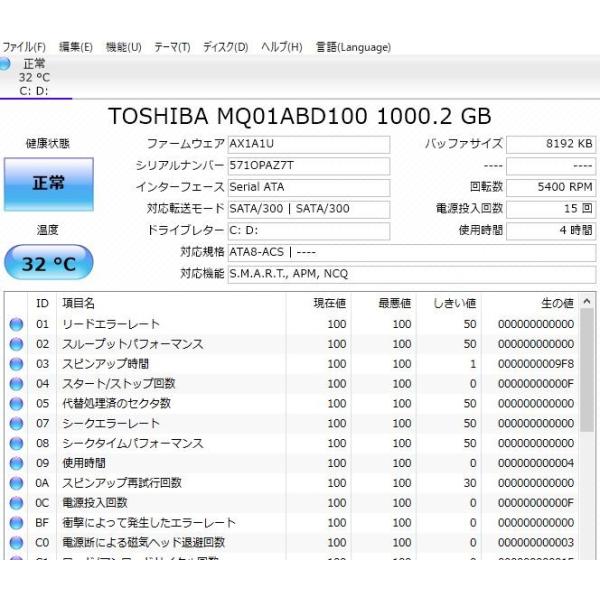This screenshot has height=600, width=600.
Task: Select attribute name スタート/ストップ回数
Action: pyautogui.click(x=119, y=384)
